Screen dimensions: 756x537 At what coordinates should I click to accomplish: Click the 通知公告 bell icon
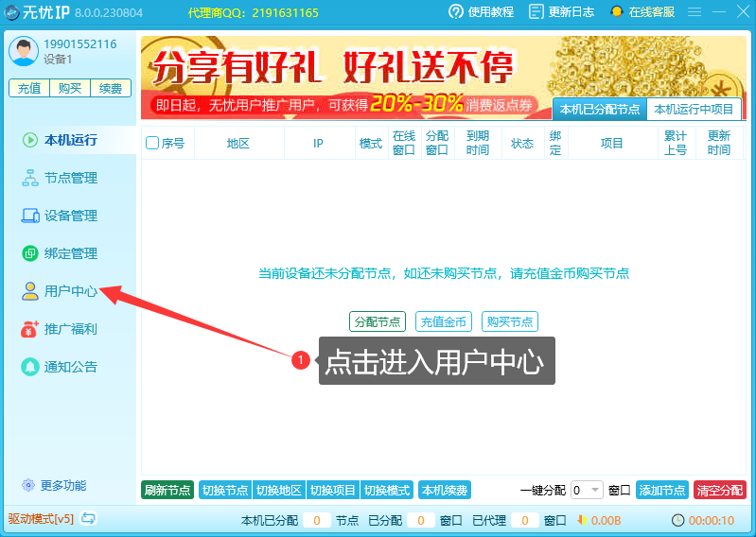[x=30, y=367]
